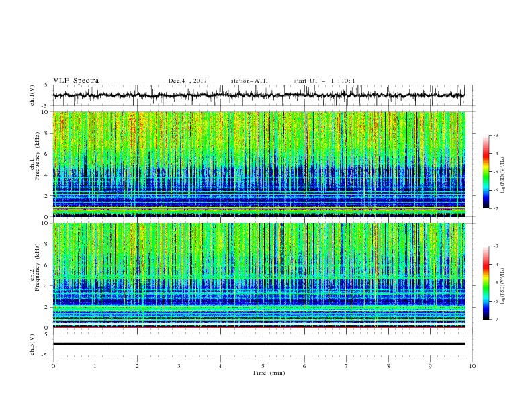The image size is (532, 411).
Task: Click the "station=ATH" label
Action: (x=249, y=81)
